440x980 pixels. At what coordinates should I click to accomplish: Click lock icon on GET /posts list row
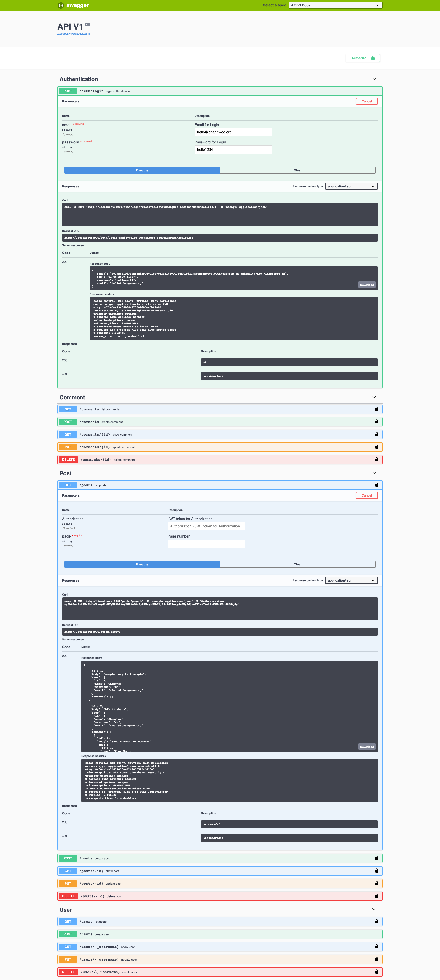pyautogui.click(x=377, y=485)
